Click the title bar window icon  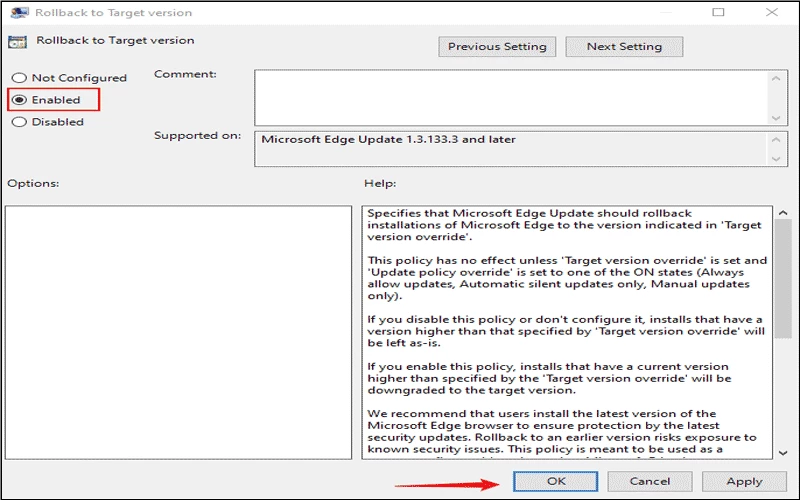tap(19, 12)
